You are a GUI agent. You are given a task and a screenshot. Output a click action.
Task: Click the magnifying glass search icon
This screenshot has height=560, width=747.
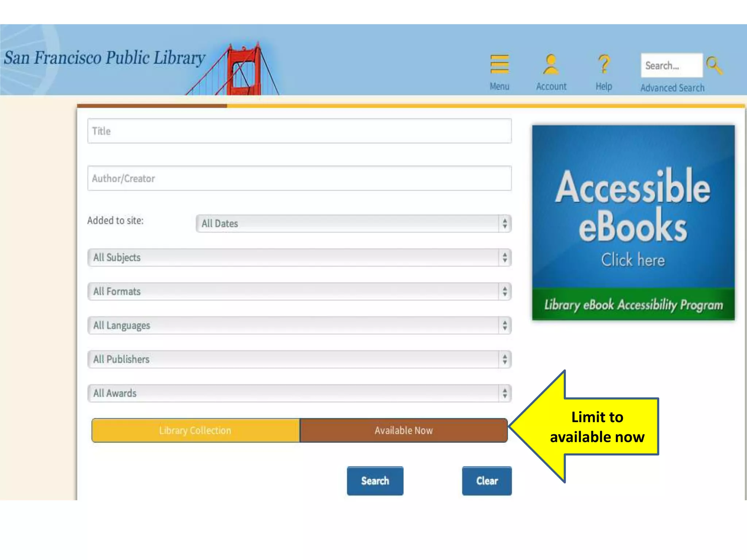pos(714,66)
